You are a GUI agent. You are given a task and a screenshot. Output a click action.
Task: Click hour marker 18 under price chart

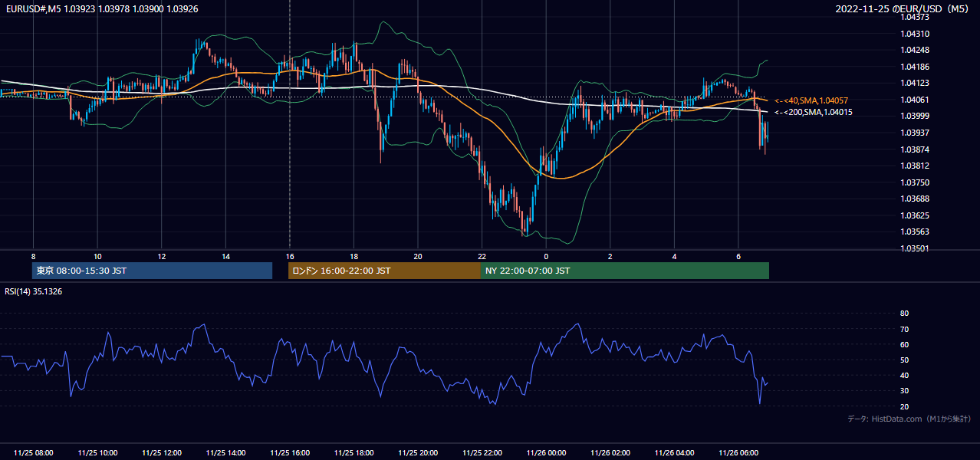[354, 256]
